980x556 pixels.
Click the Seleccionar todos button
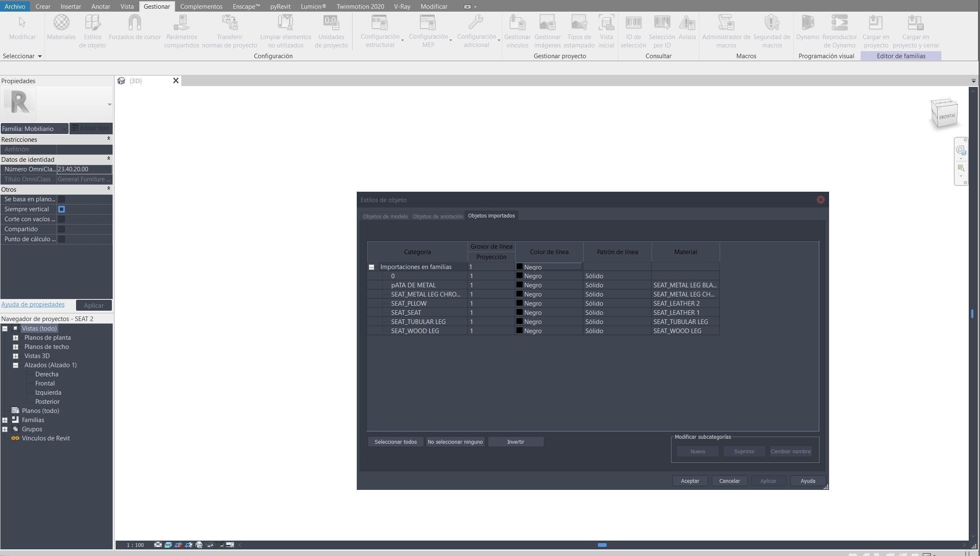(395, 442)
